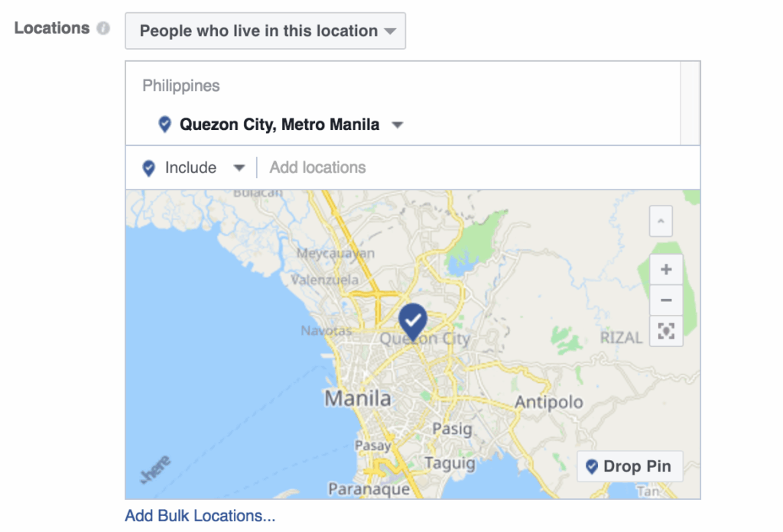Click the zoom out icon on the map
Screen dimensions: 783x532
[x=665, y=300]
